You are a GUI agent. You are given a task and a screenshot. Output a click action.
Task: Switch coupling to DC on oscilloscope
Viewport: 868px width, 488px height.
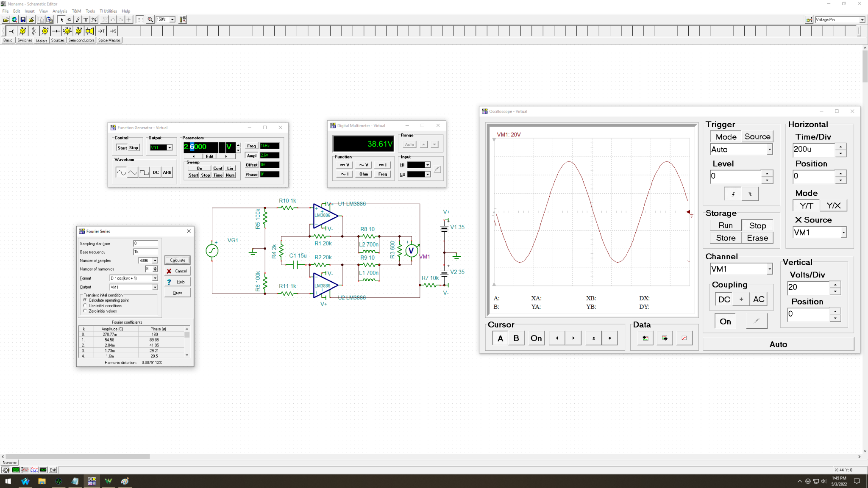724,299
